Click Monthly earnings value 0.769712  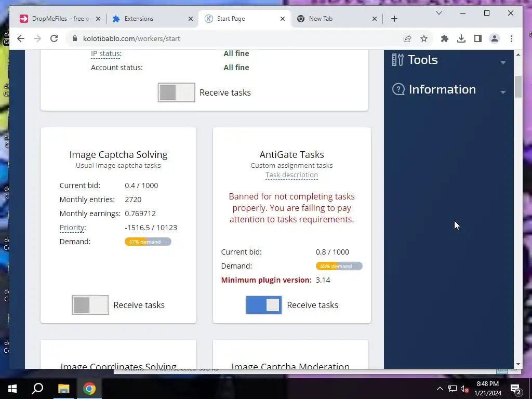tap(140, 214)
